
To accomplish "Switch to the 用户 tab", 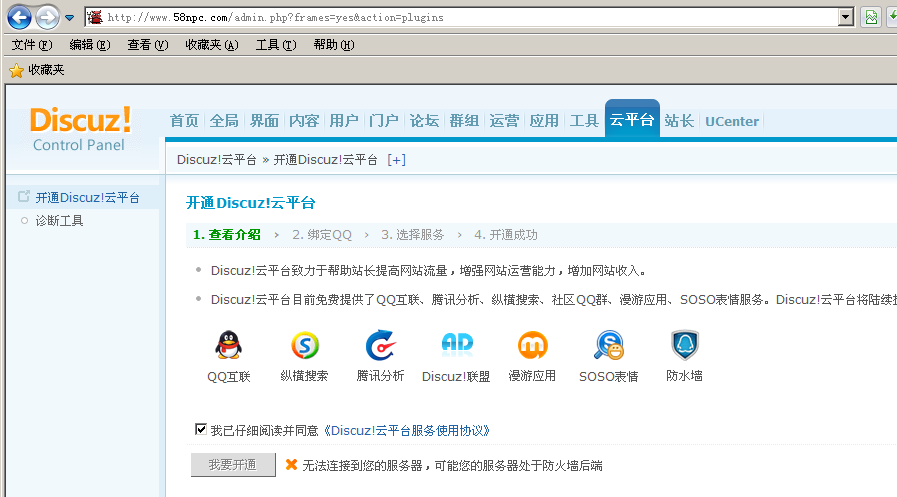I will click(x=344, y=121).
